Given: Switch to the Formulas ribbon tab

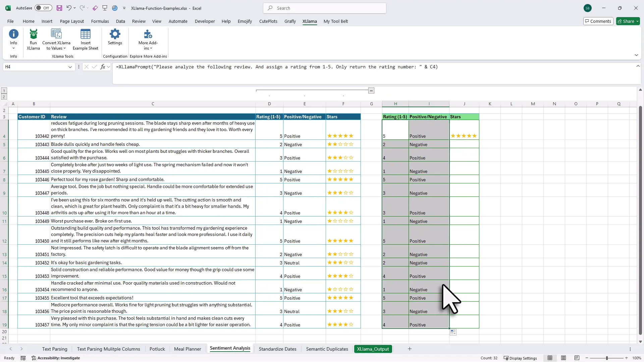Looking at the screenshot, I should [100, 21].
